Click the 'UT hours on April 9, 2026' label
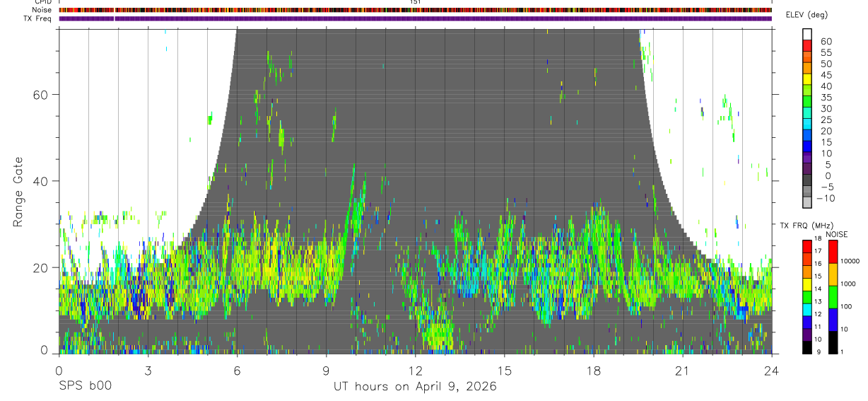Image resolution: width=868 pixels, height=401 pixels. (x=416, y=387)
